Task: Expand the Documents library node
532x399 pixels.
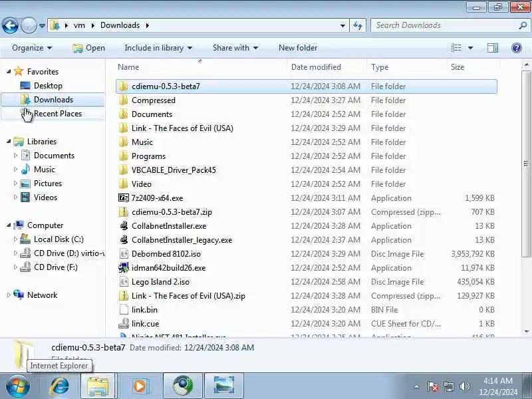Action: click(15, 156)
